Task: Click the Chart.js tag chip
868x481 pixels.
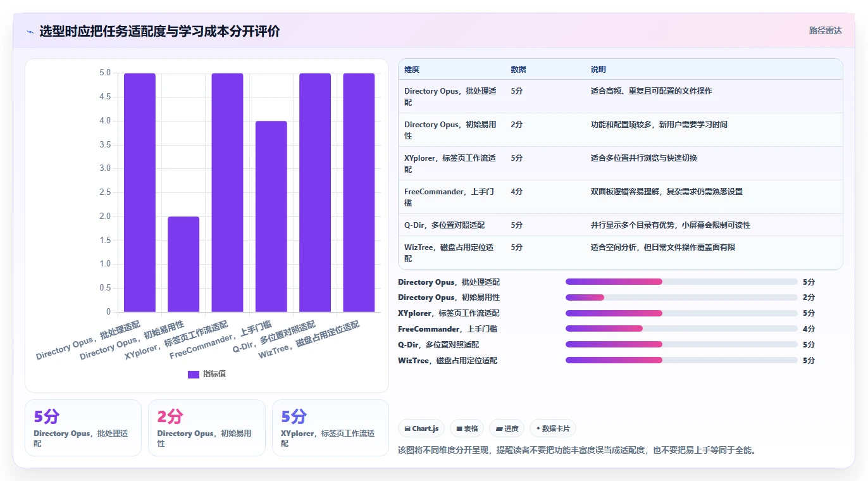Action: (x=421, y=428)
